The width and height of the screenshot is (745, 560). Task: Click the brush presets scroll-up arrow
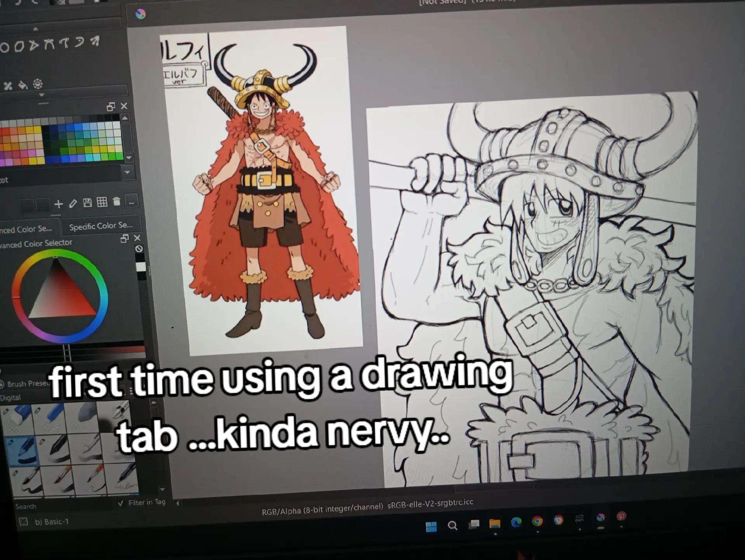click(x=154, y=403)
